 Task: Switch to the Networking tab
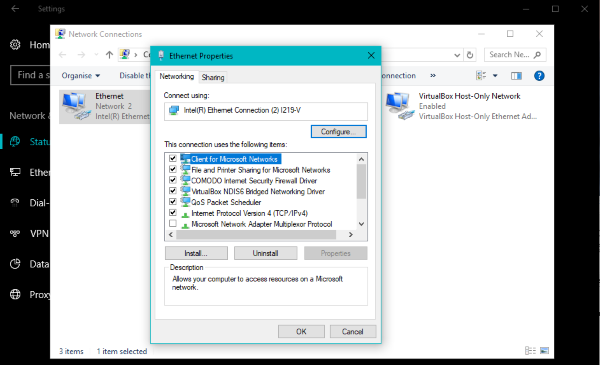(x=177, y=77)
